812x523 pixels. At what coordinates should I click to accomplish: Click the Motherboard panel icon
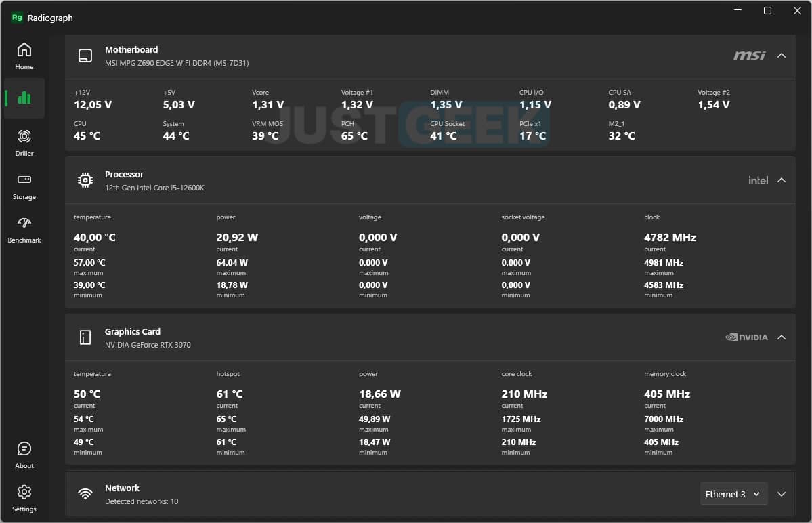[x=85, y=56]
